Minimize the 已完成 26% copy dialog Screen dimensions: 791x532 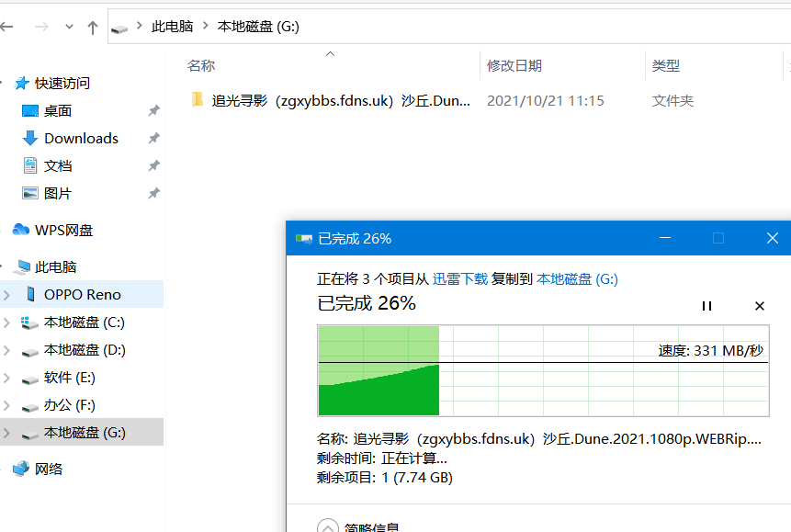pos(665,238)
